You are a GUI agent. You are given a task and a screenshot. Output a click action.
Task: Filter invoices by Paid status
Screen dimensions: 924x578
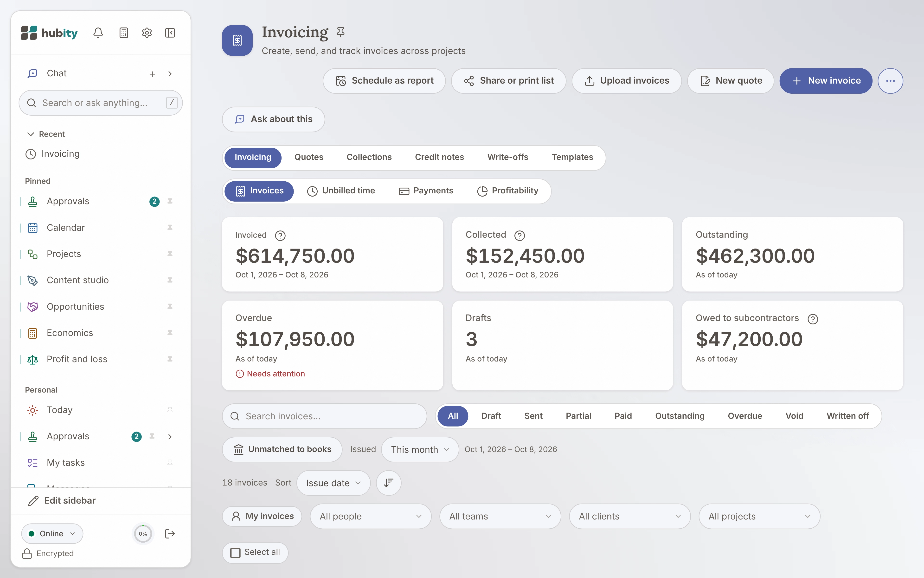[x=623, y=416]
